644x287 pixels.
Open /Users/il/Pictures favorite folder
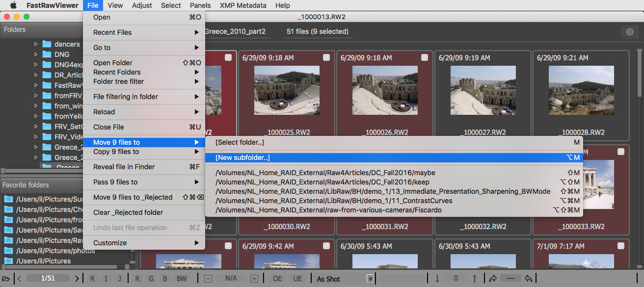[x=43, y=261]
